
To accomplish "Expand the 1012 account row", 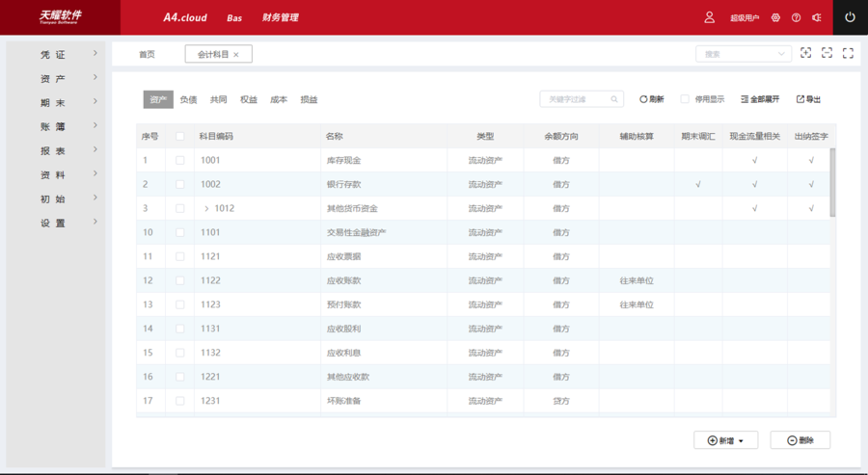I will pos(206,208).
